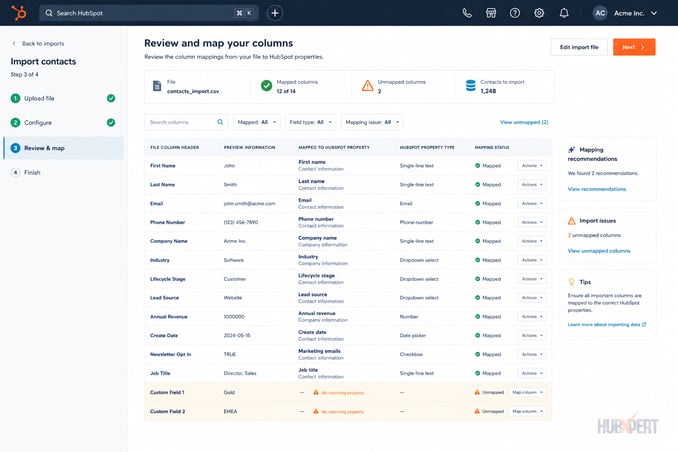
Task: Click the magnifier in Search columns field
Action: (x=220, y=122)
